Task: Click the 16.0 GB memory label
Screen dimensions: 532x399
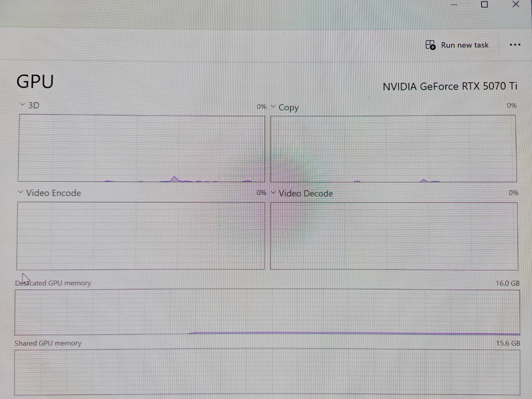Action: click(x=508, y=283)
